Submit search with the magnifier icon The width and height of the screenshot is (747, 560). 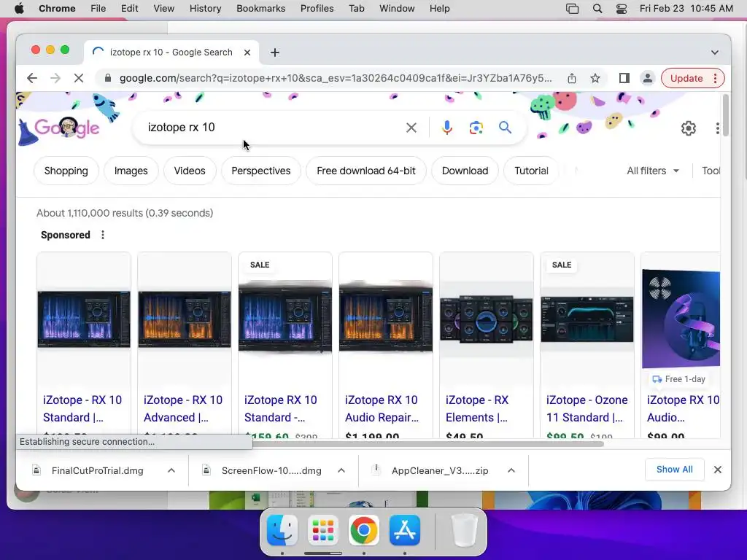coord(505,127)
